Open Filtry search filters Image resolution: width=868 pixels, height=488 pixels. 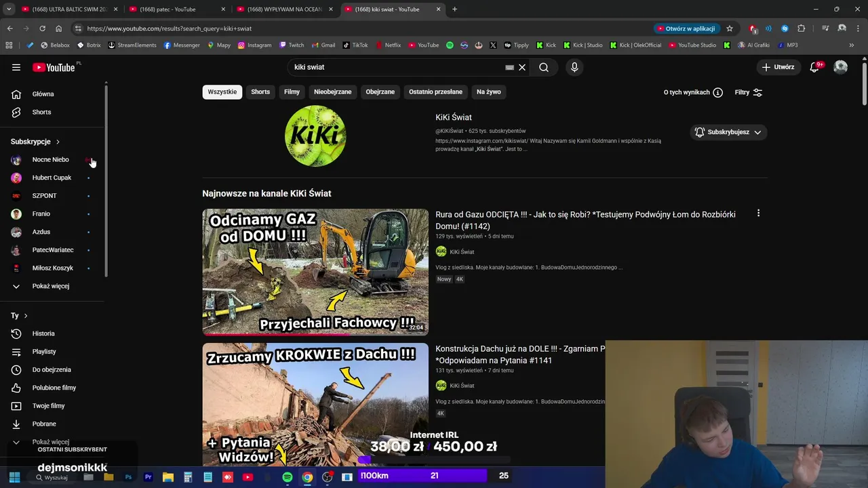click(x=749, y=92)
